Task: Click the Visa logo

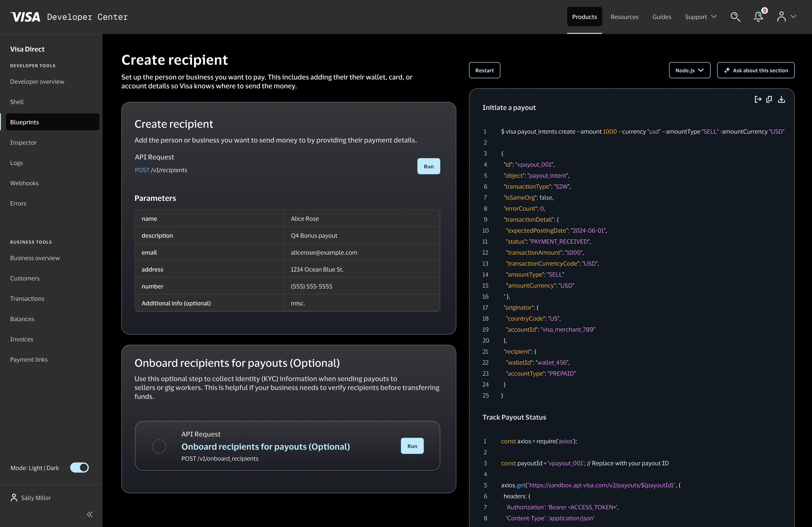Action: pyautogui.click(x=25, y=17)
